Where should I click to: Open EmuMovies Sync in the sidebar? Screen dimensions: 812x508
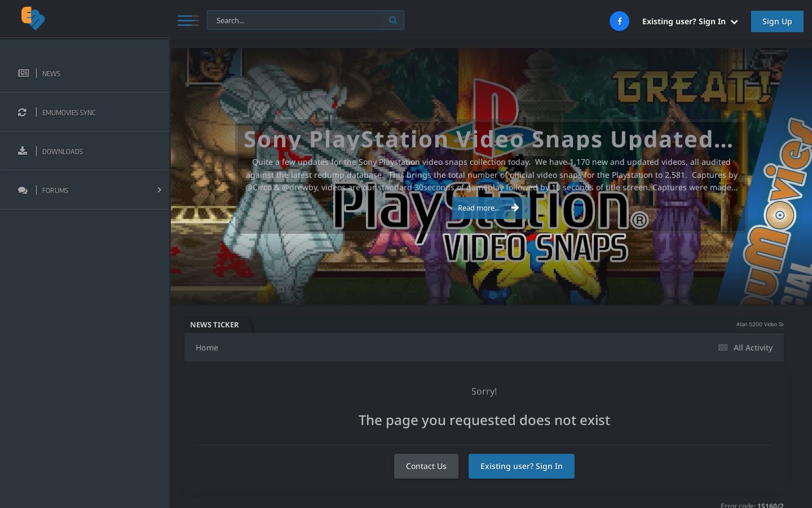(x=85, y=112)
